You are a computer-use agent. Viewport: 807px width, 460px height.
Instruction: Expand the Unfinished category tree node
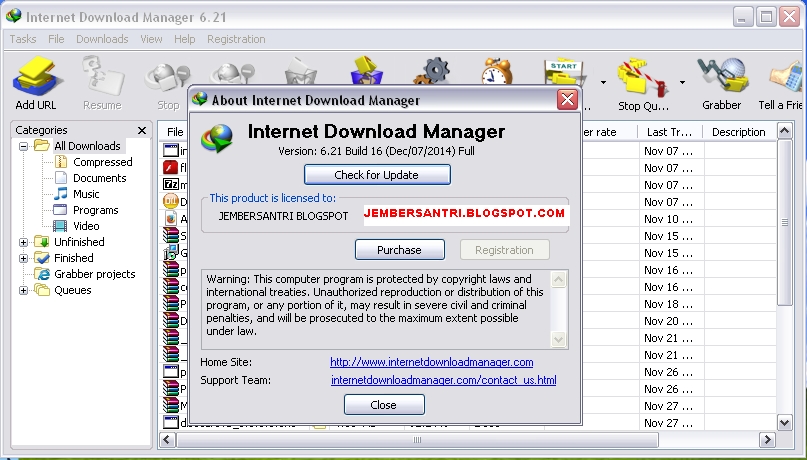point(24,242)
